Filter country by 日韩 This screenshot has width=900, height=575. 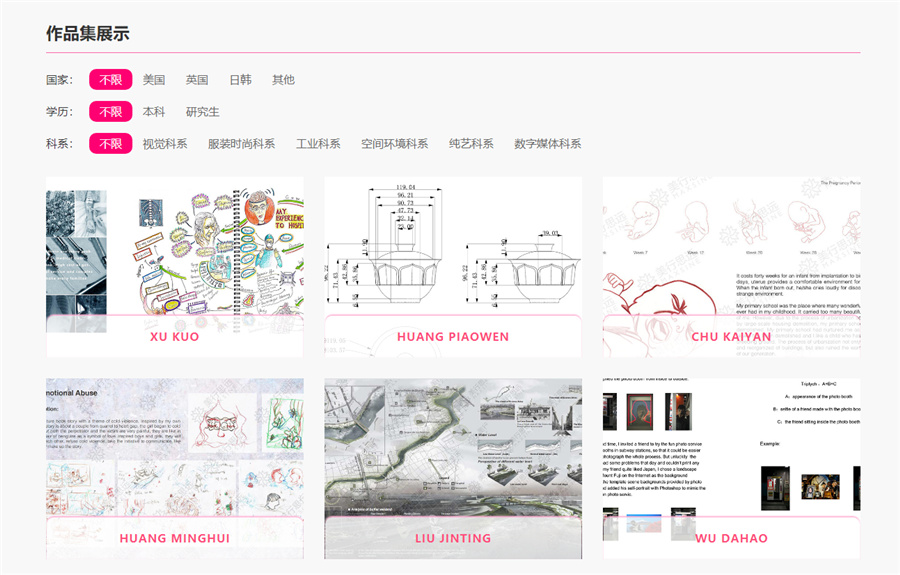[240, 80]
